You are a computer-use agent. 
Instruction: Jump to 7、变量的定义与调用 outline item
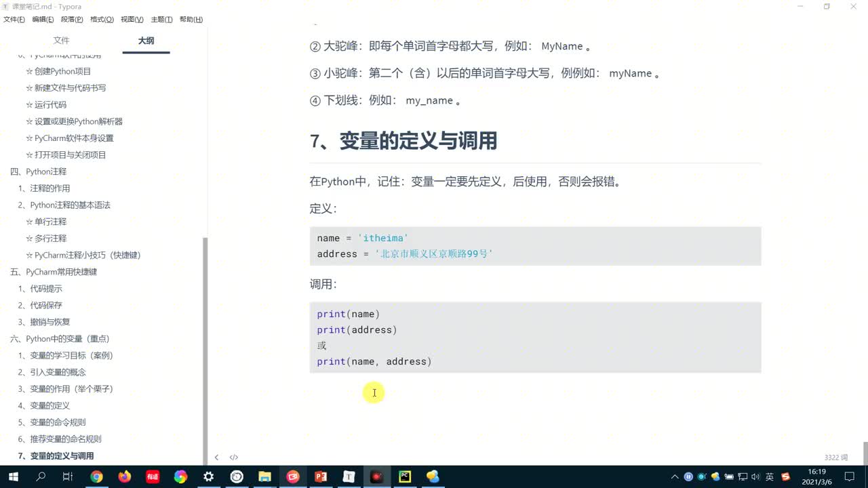click(56, 456)
